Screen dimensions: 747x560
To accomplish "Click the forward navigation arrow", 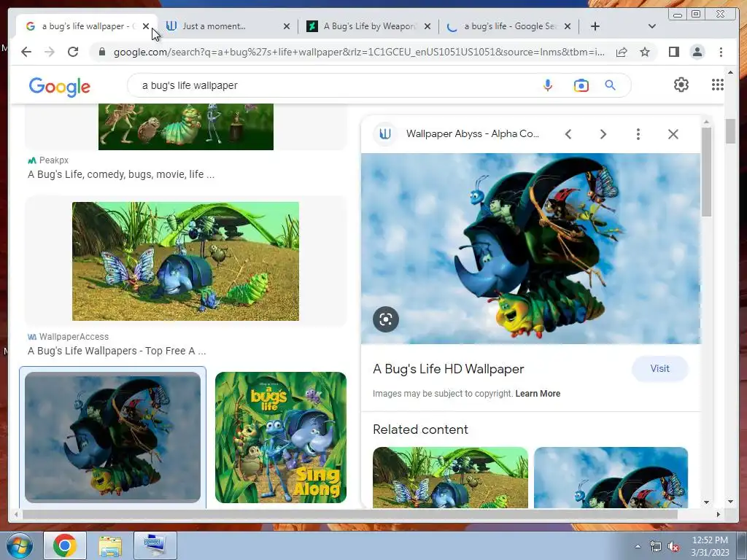I will [x=50, y=52].
